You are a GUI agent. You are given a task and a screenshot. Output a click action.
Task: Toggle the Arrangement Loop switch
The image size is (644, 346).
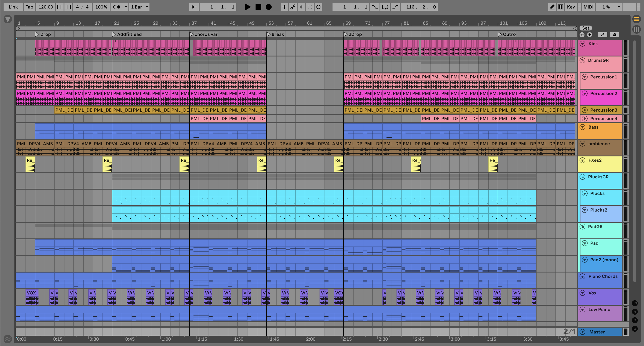(x=385, y=7)
